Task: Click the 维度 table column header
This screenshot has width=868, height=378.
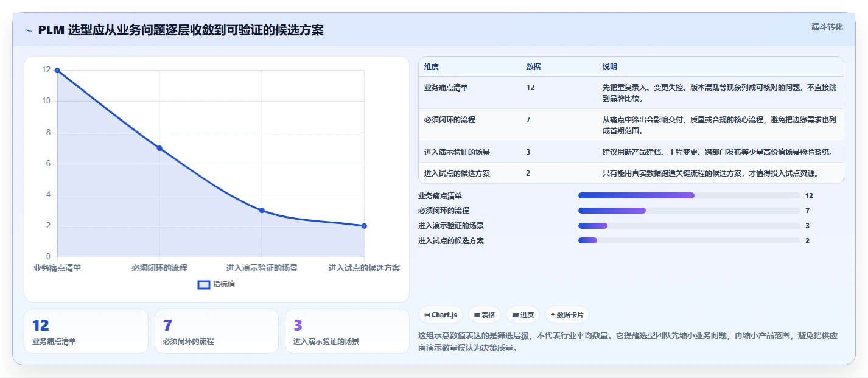Action: (432, 66)
